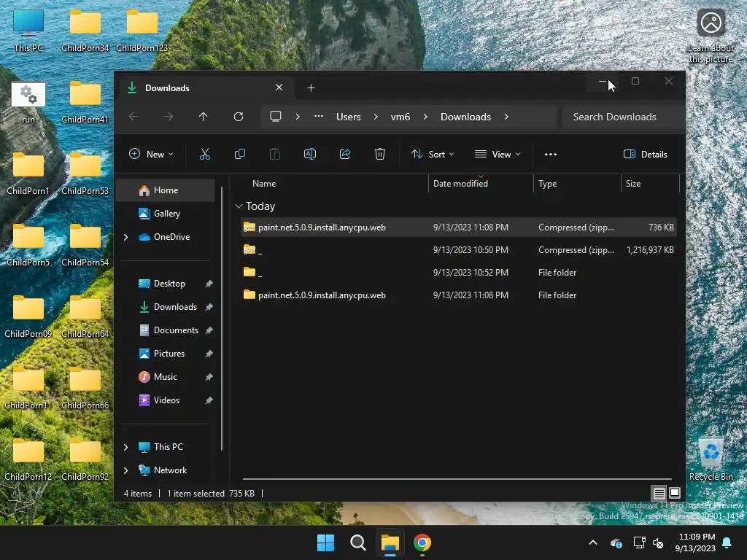Click the Delete trash can icon
Viewport: 747px width, 560px height.
coord(379,155)
